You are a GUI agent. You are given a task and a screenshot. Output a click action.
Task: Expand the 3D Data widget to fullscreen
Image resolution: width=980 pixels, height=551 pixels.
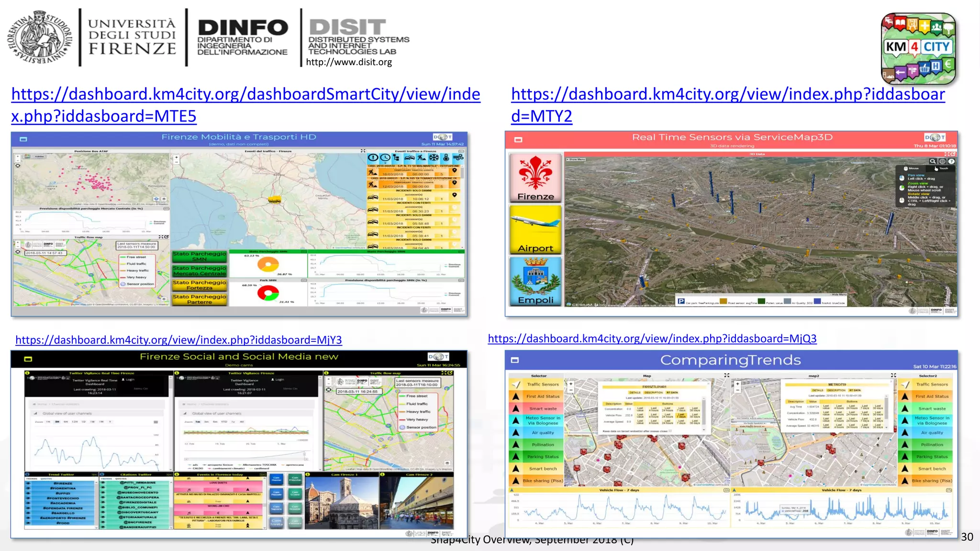pyautogui.click(x=947, y=154)
